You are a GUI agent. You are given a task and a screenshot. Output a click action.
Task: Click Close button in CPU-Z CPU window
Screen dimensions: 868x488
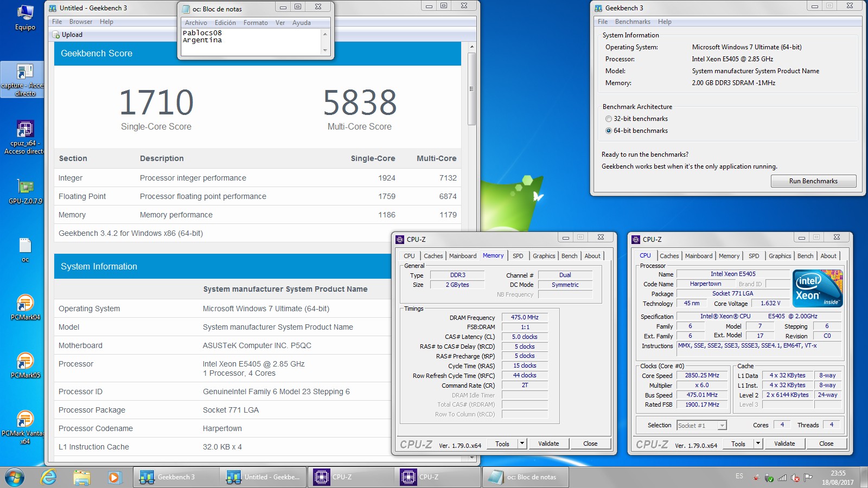coord(826,444)
